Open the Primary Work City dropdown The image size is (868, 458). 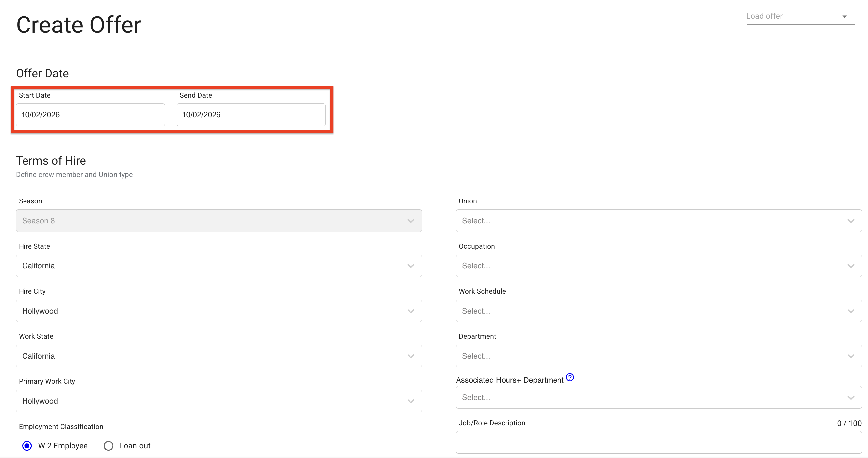click(x=219, y=401)
